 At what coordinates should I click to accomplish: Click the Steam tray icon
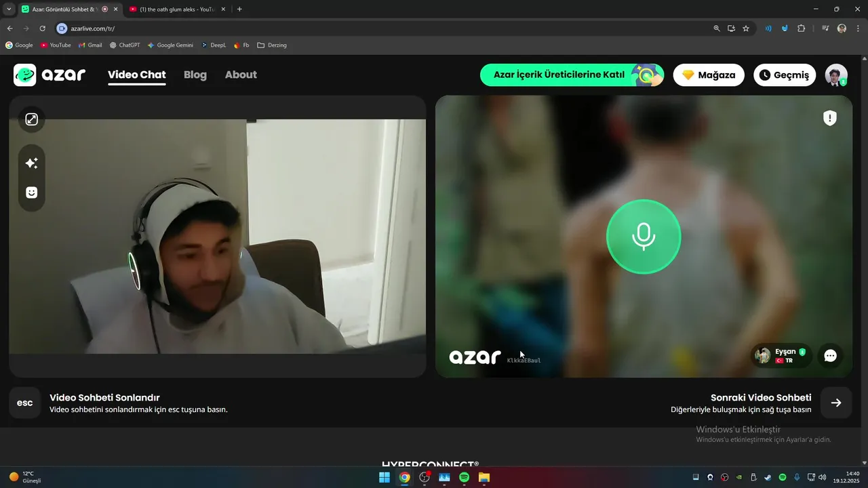768,477
